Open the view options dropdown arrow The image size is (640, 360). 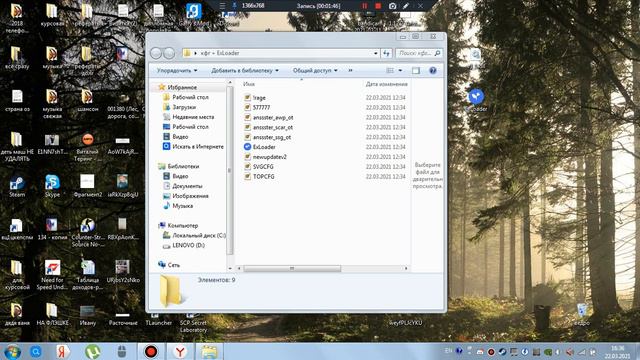[400, 71]
